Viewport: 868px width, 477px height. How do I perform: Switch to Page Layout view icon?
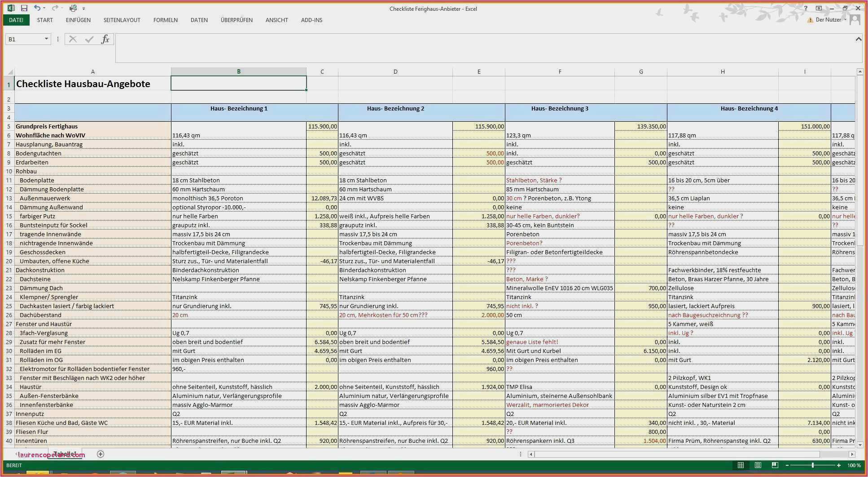click(x=758, y=465)
